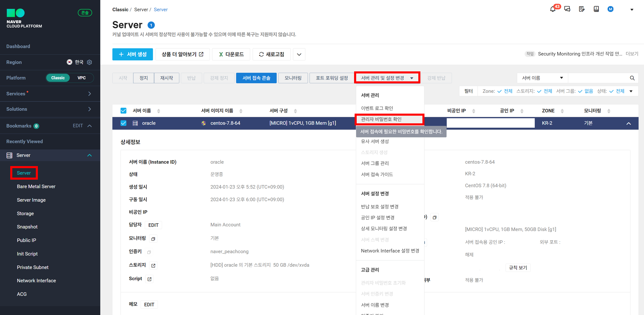Collapse the oracle server details row
The height and width of the screenshot is (315, 644).
point(628,123)
